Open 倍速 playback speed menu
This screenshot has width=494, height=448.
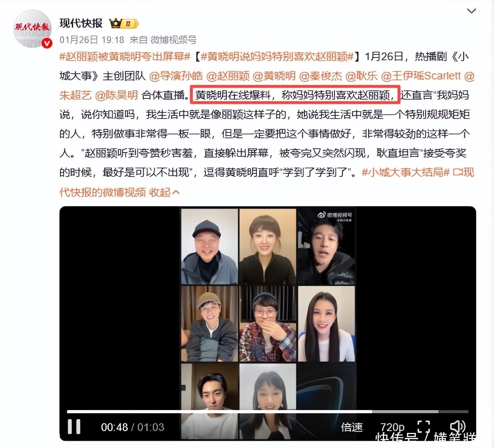click(x=352, y=427)
